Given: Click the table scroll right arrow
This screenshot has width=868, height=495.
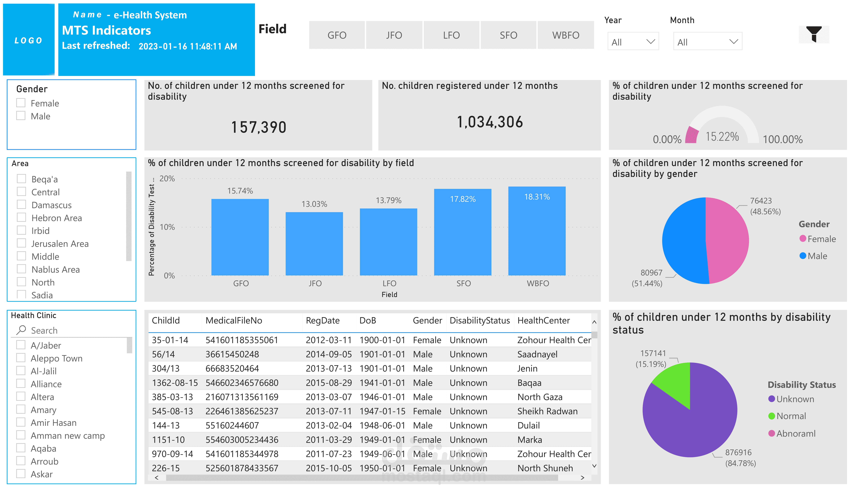Looking at the screenshot, I should point(582,478).
